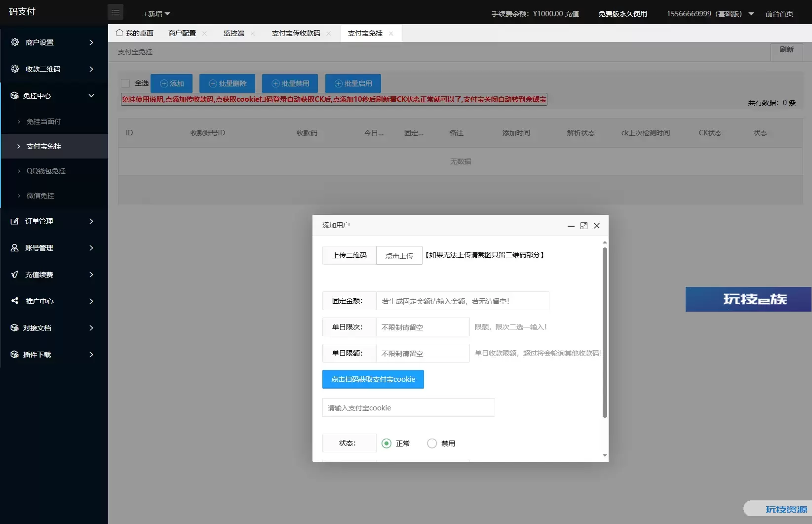Click 点击扫码获取支付宝cookie button
The width and height of the screenshot is (812, 524).
(x=373, y=379)
